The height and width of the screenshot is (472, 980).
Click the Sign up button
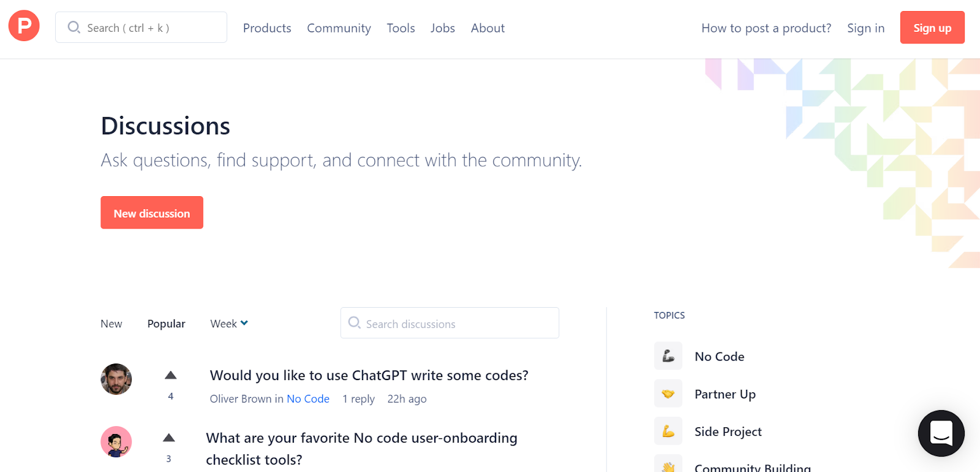pyautogui.click(x=932, y=28)
